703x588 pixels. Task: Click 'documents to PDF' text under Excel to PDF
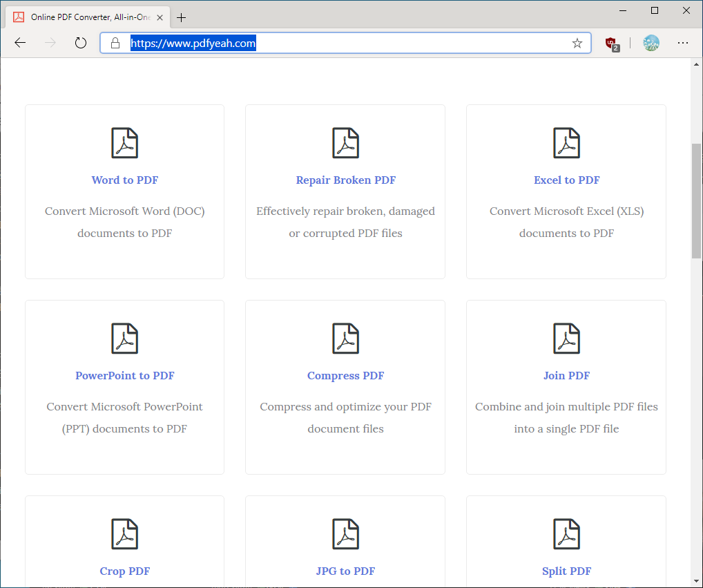[x=567, y=234]
